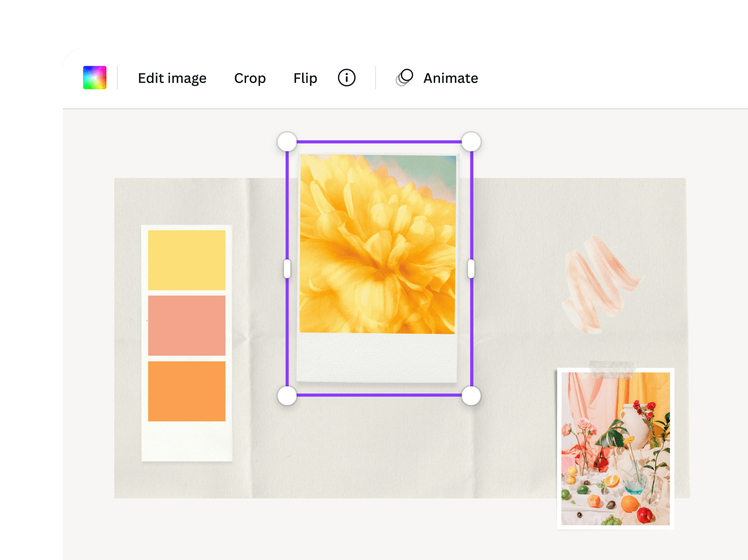Click the top-left selection handle of the polaroid

[287, 140]
